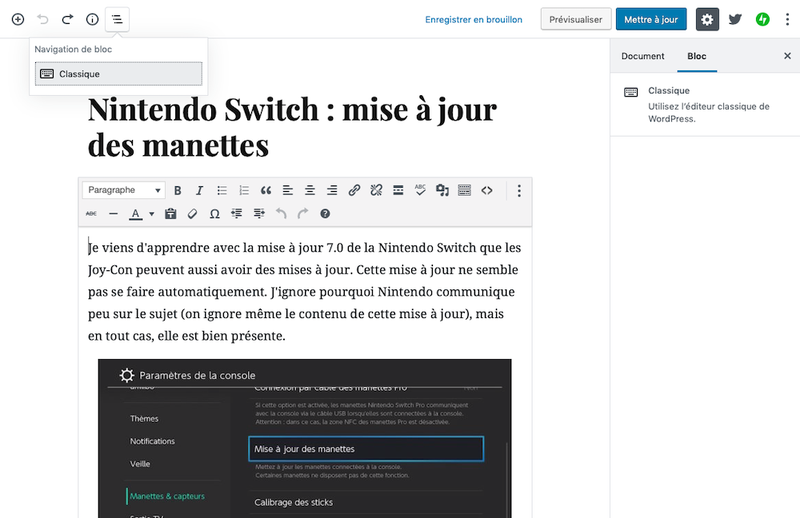The width and height of the screenshot is (800, 518).
Task: Remove link with unlink icon
Action: 376,190
